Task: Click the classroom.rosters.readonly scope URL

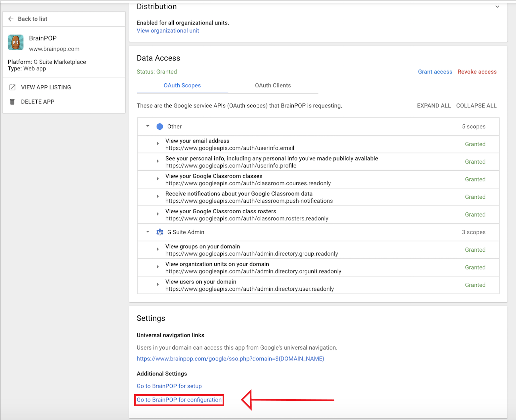Action: 247,219
